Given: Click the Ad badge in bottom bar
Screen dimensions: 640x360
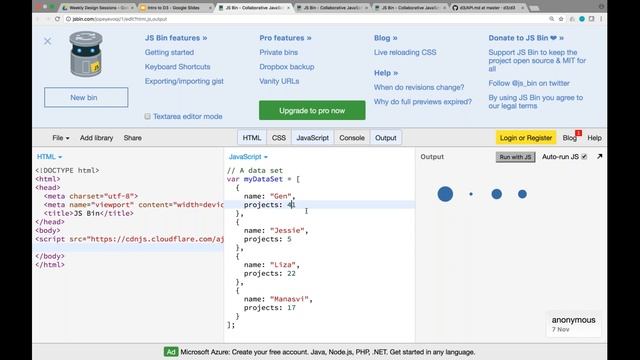Looking at the screenshot, I should click(x=171, y=352).
